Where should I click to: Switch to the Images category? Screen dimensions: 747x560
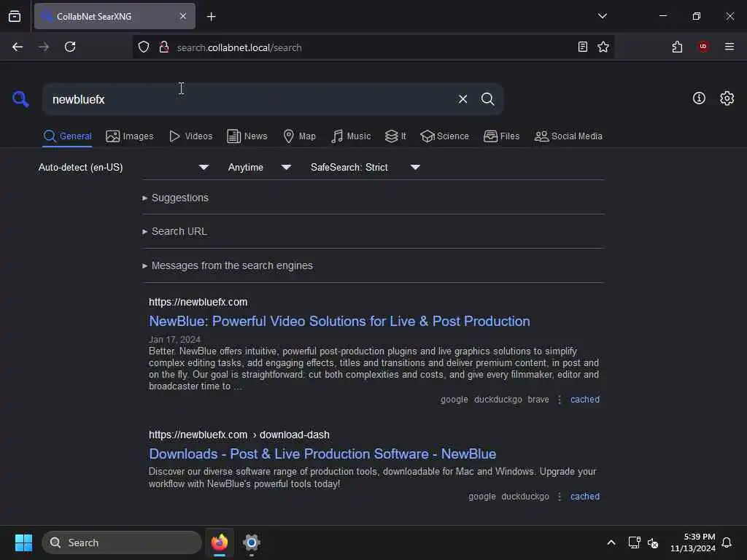click(130, 136)
